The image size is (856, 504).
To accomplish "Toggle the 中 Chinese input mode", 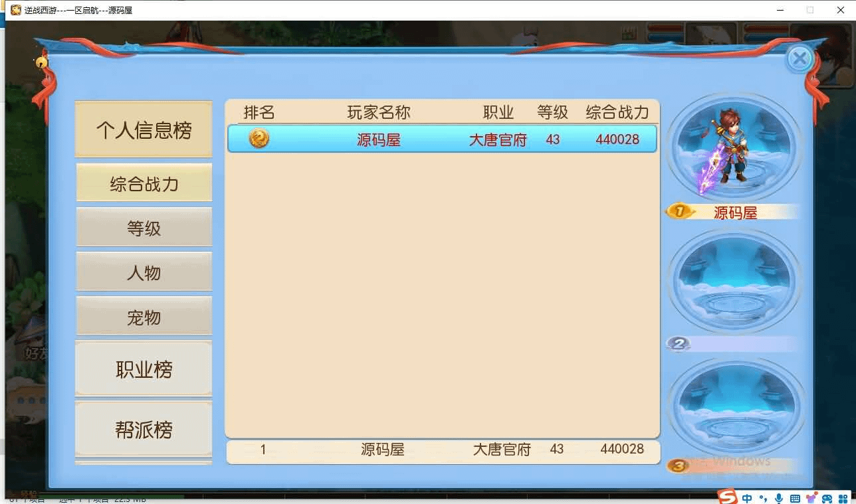I will [x=748, y=498].
